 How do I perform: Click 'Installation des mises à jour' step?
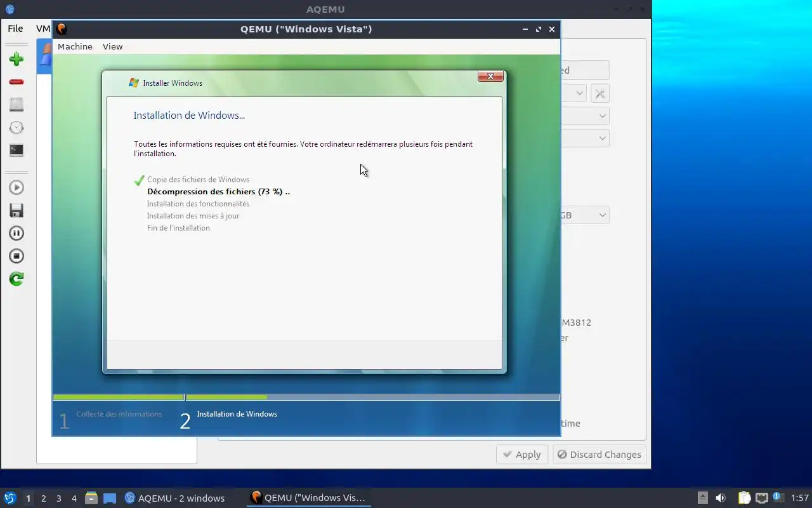[193, 216]
